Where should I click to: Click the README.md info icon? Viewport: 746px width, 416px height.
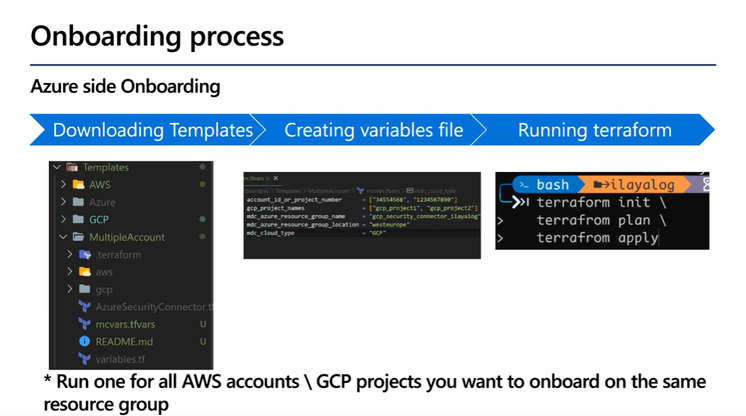click(86, 341)
